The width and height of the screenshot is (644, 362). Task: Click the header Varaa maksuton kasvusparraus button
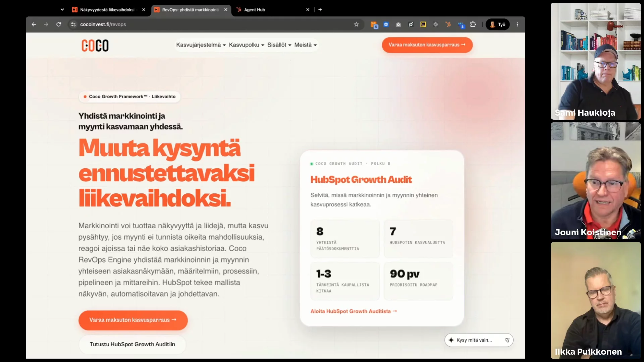click(427, 45)
